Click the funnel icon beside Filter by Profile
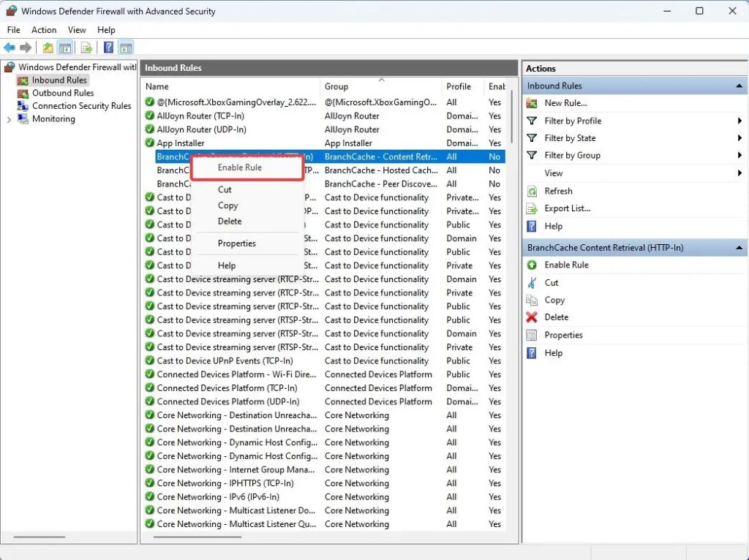The image size is (749, 560). 532,121
